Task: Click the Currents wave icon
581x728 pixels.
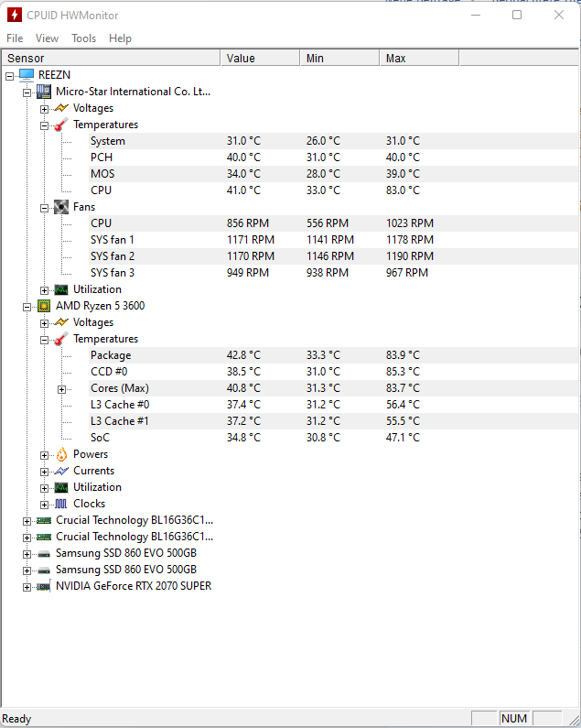Action: pyautogui.click(x=61, y=471)
